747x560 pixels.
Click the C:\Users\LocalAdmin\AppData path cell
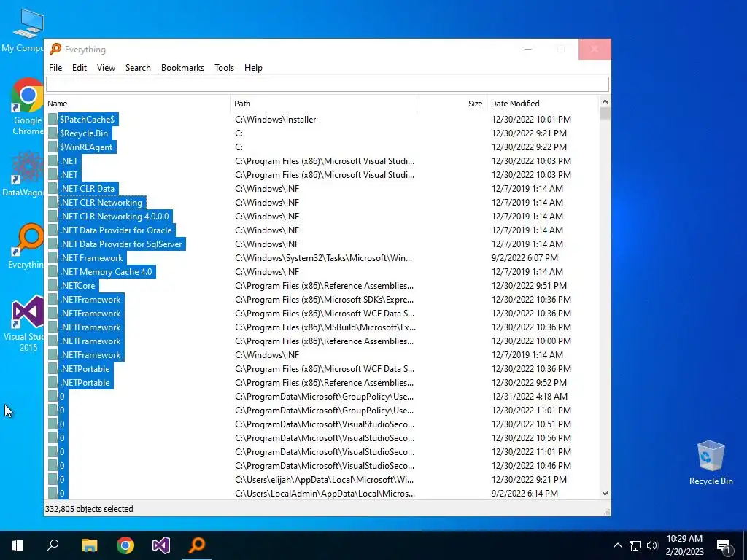(325, 494)
